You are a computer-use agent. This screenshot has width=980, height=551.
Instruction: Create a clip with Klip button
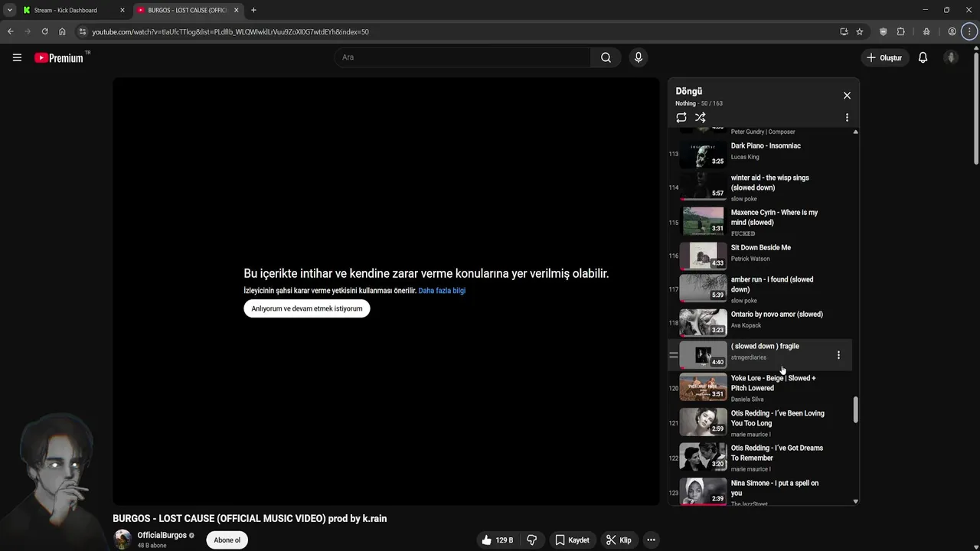[619, 540]
